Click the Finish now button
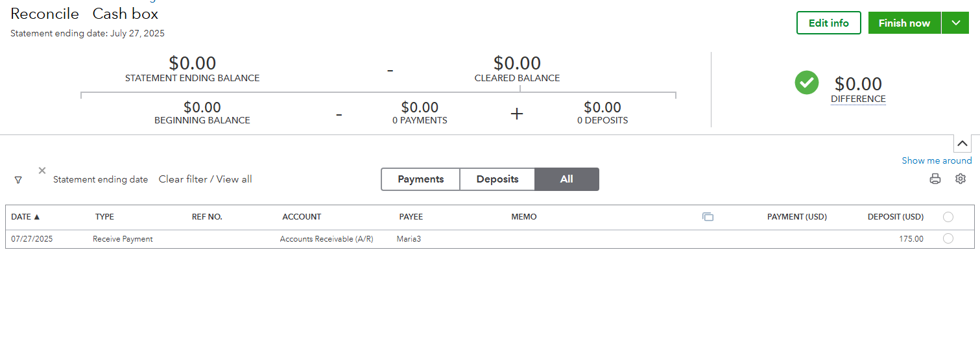The image size is (980, 341). [x=905, y=23]
